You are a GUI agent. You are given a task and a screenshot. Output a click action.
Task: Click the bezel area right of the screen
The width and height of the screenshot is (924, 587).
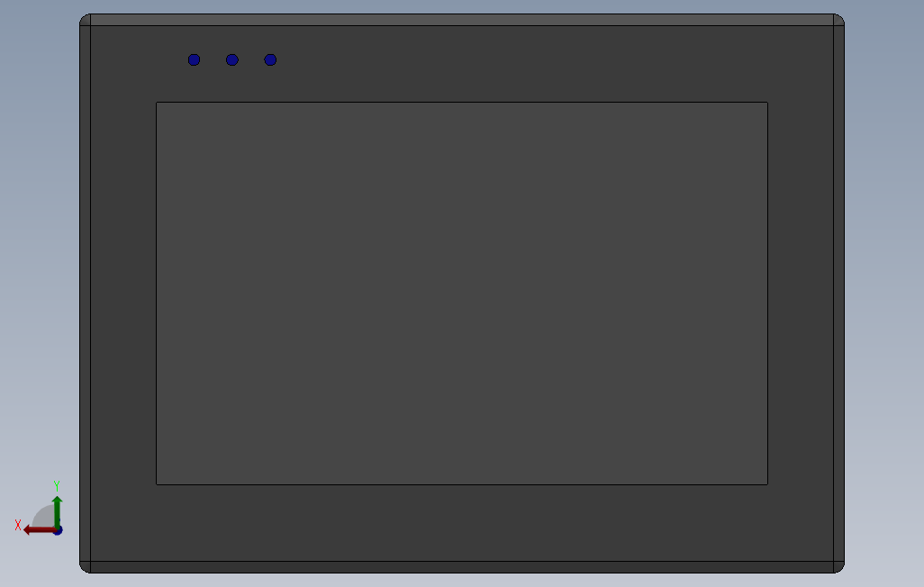[801, 293]
